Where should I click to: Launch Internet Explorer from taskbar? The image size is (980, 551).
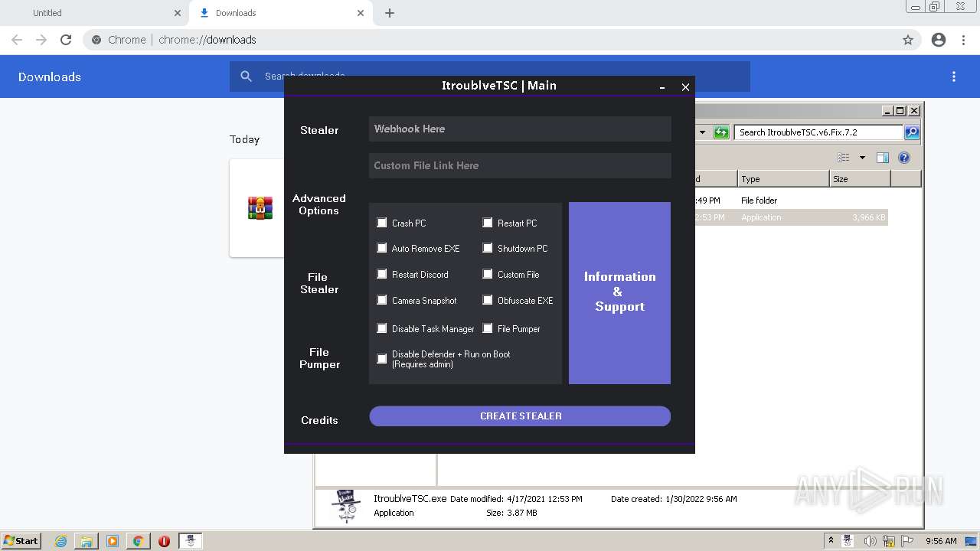click(x=61, y=541)
